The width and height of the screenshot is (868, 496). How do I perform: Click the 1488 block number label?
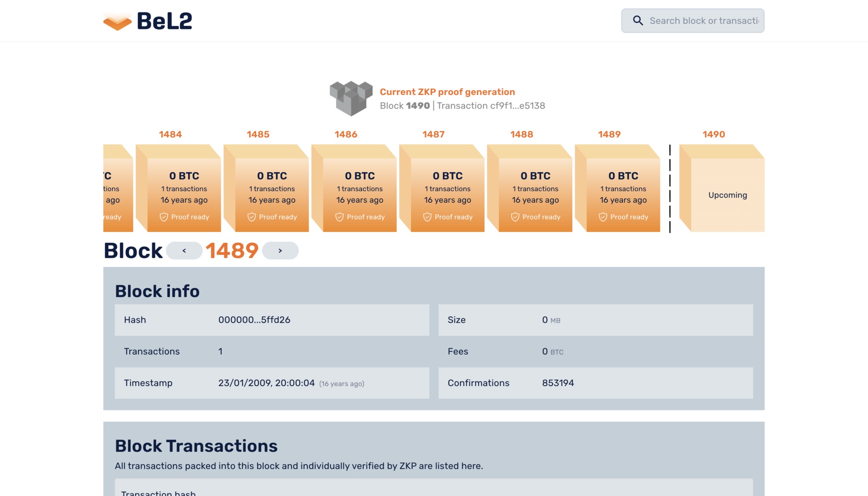521,134
